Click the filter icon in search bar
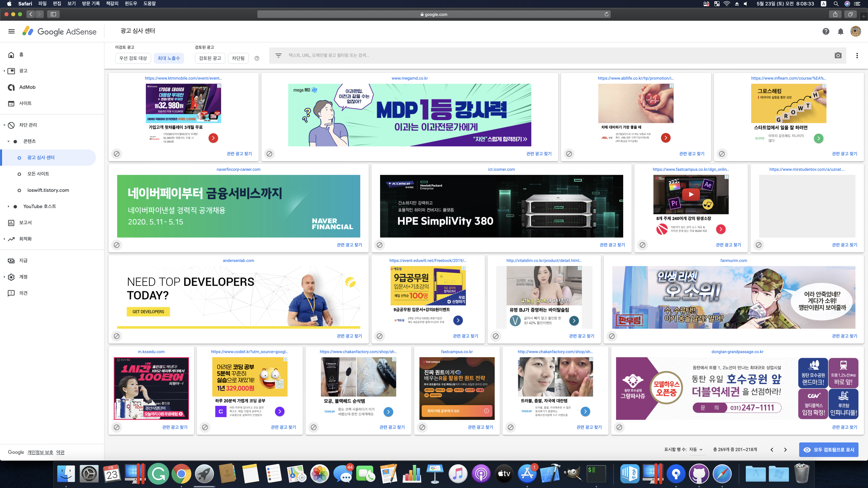Screen dimensions: 868x488 click(278, 56)
